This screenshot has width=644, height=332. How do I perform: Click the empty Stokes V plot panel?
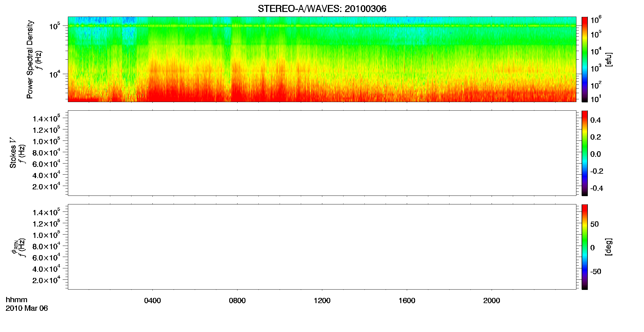click(x=322, y=153)
